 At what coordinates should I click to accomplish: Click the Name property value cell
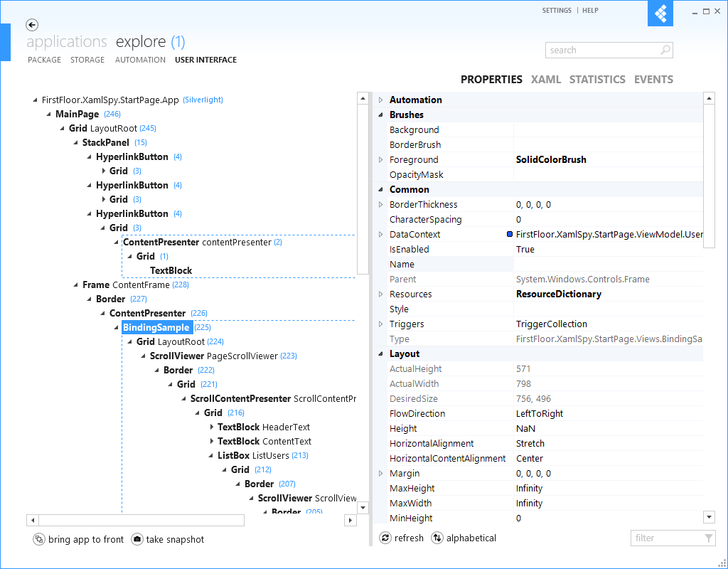click(x=608, y=265)
